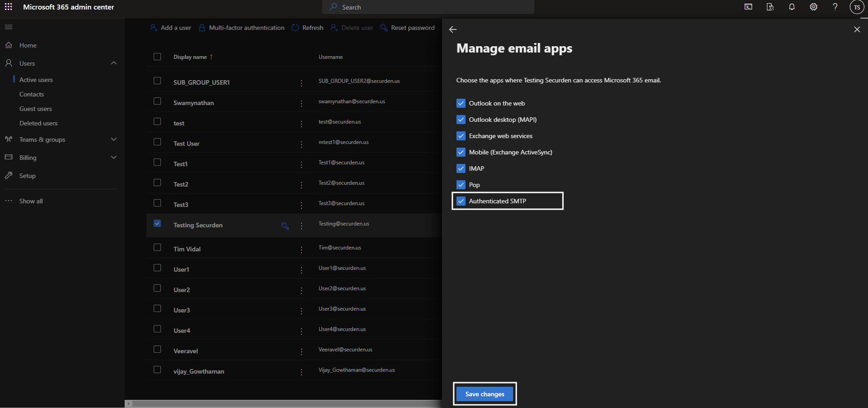Uncheck the Pop checkbox
The height and width of the screenshot is (408, 868).
[x=461, y=185]
